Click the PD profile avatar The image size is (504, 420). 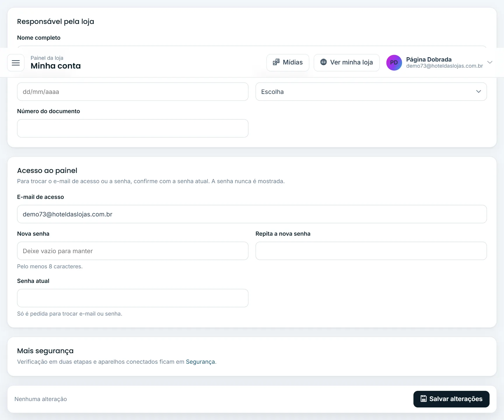394,63
